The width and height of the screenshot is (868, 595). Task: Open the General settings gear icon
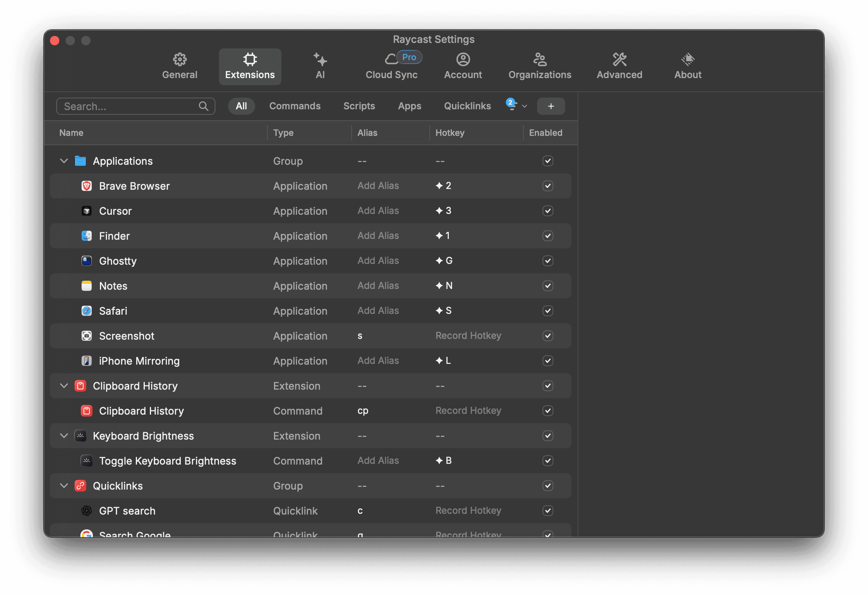[x=180, y=59]
